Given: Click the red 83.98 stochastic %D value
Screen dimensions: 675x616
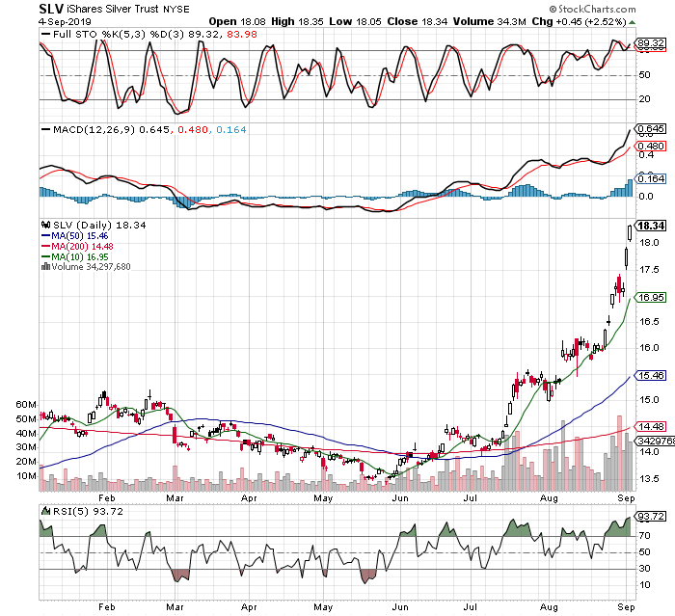Looking at the screenshot, I should coord(242,34).
